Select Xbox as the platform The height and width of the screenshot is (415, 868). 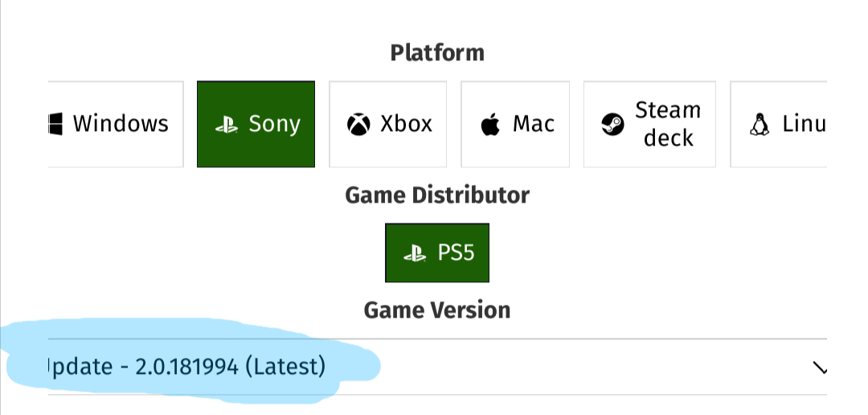coord(388,124)
